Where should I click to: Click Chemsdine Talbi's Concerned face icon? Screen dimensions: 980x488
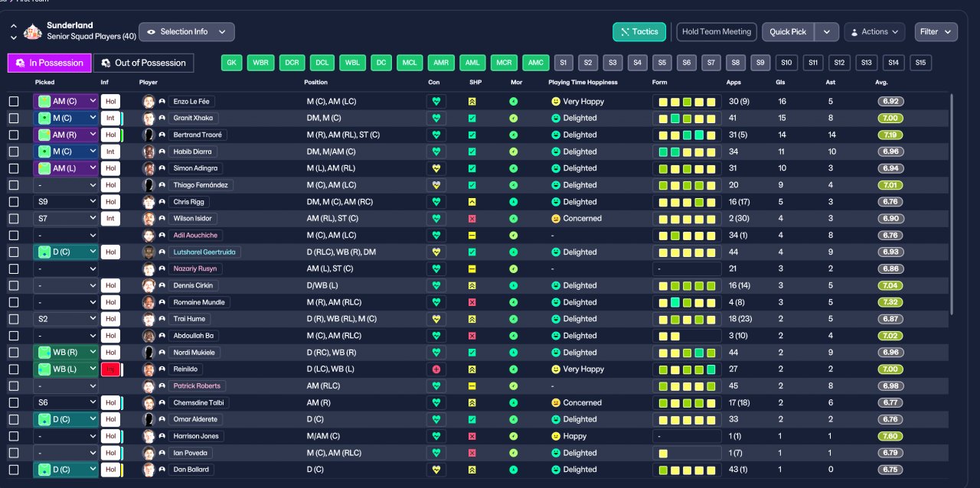tap(555, 403)
